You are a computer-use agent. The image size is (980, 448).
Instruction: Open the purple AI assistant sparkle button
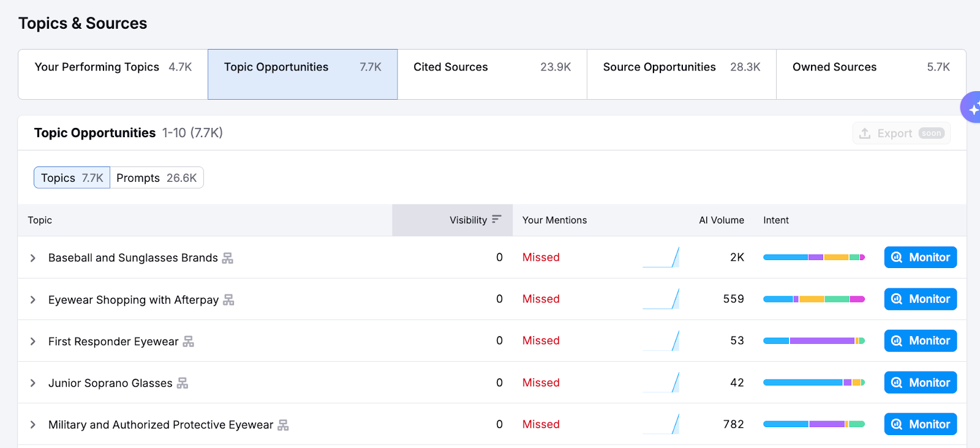(x=971, y=108)
